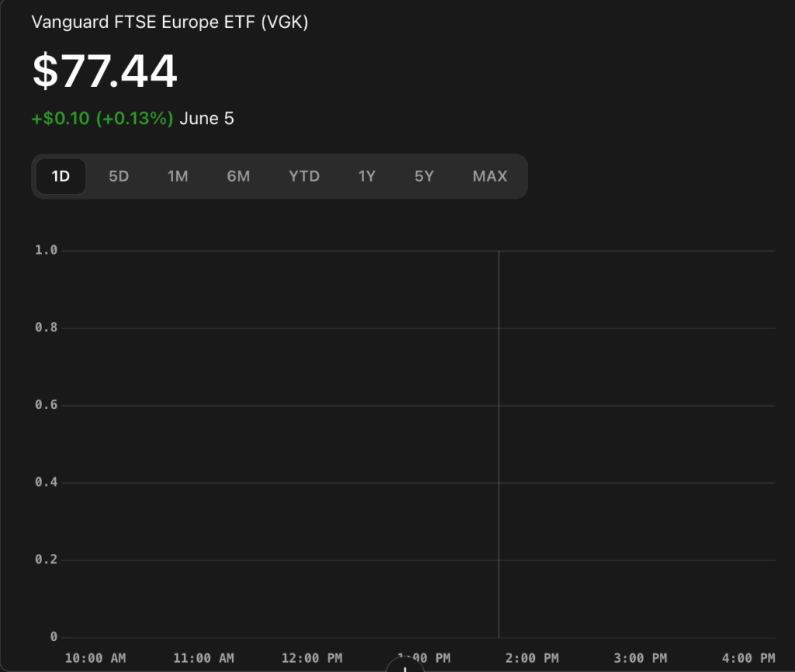Click the 1.0 y-axis label
This screenshot has height=672, width=795.
click(46, 250)
